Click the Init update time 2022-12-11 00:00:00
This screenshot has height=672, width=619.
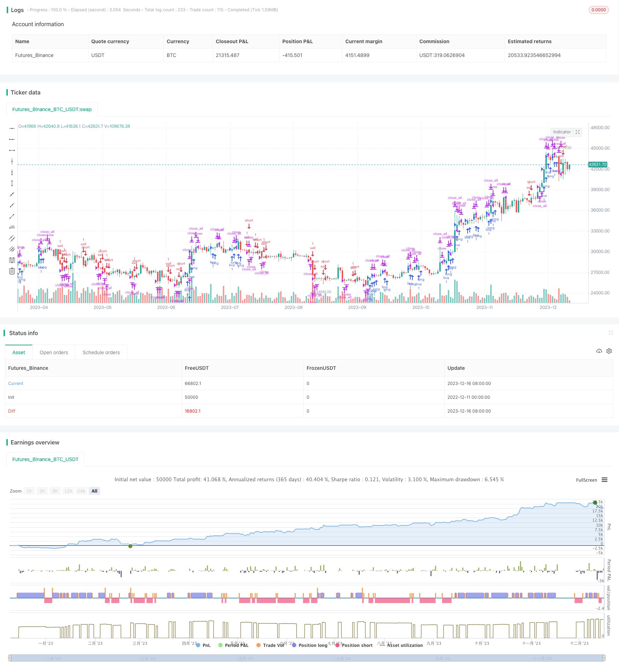click(x=469, y=397)
